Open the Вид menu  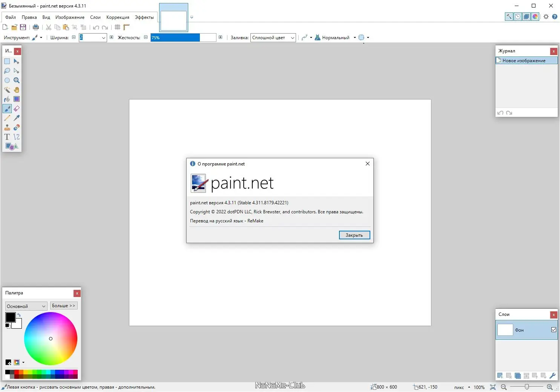[x=46, y=17]
